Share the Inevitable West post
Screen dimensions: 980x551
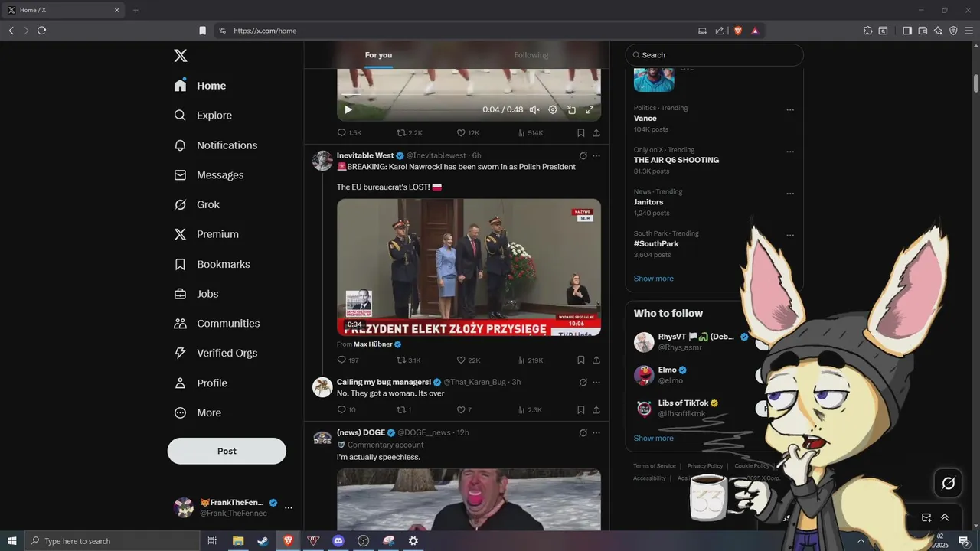pos(596,360)
